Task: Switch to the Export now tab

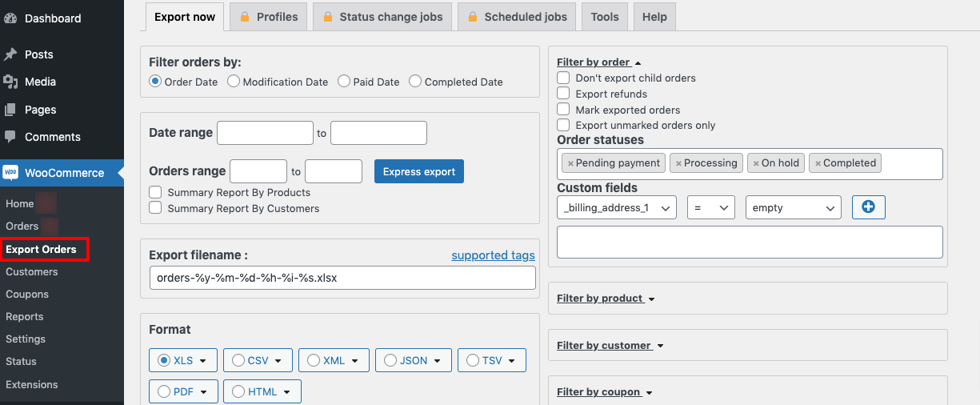Action: [185, 17]
